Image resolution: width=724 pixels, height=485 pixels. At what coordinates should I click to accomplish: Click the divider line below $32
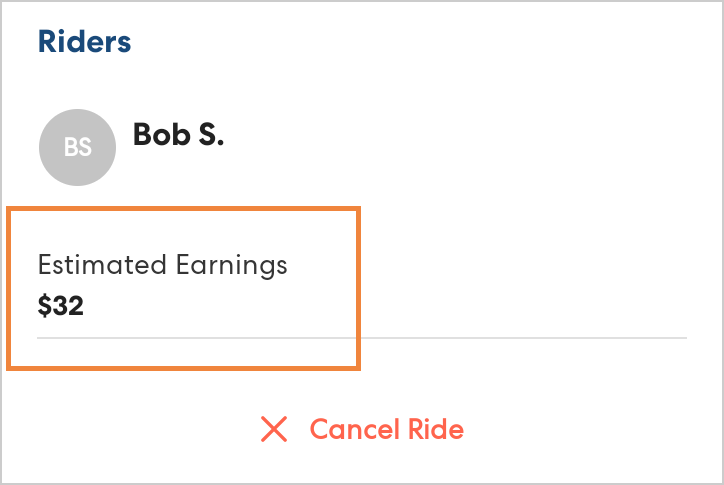tap(520, 337)
